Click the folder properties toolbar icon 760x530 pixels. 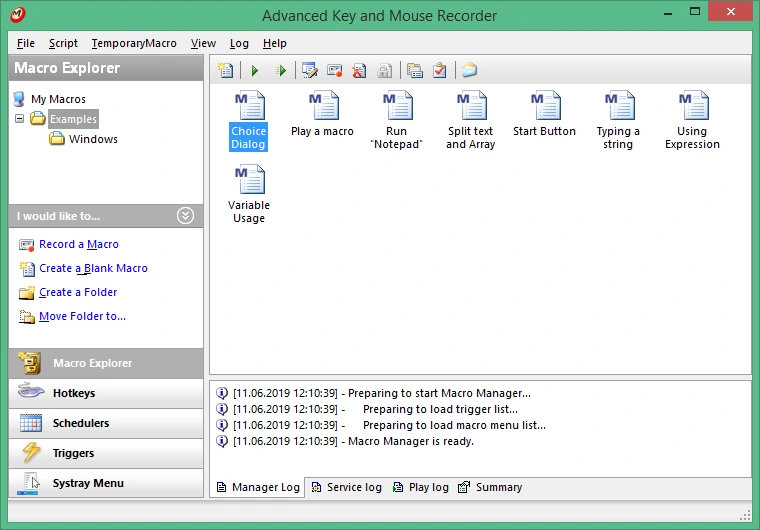pyautogui.click(x=414, y=70)
